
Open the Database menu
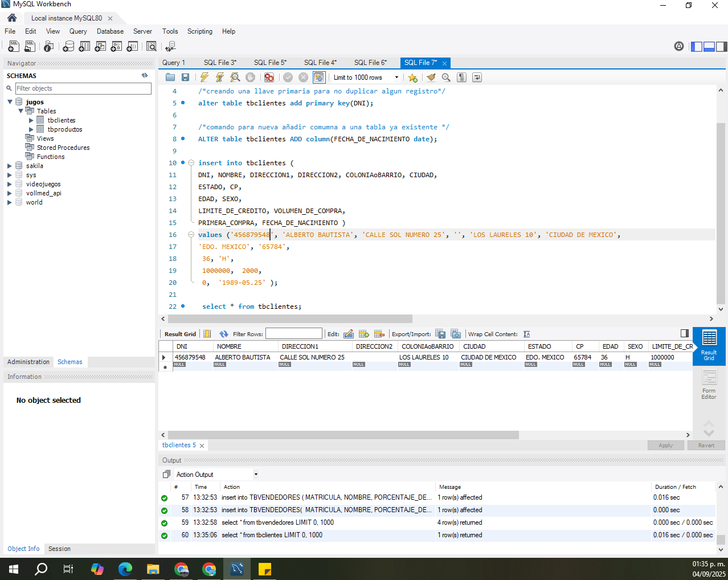click(110, 31)
